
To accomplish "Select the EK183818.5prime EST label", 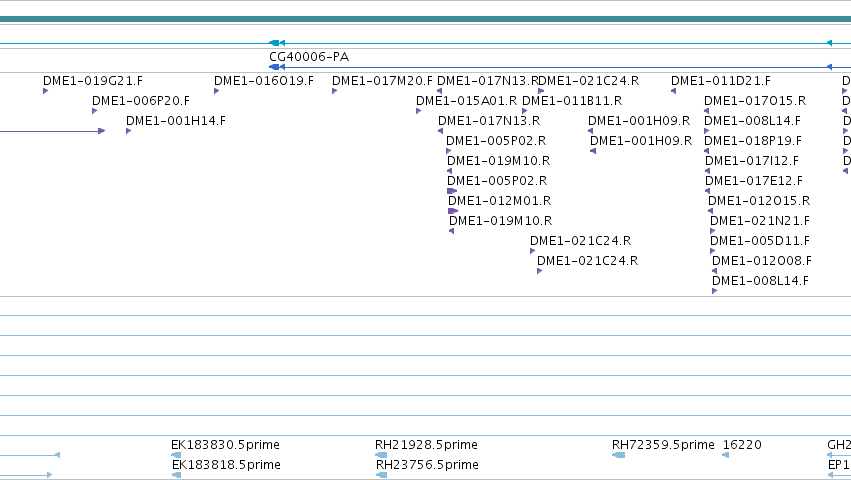I will [226, 465].
